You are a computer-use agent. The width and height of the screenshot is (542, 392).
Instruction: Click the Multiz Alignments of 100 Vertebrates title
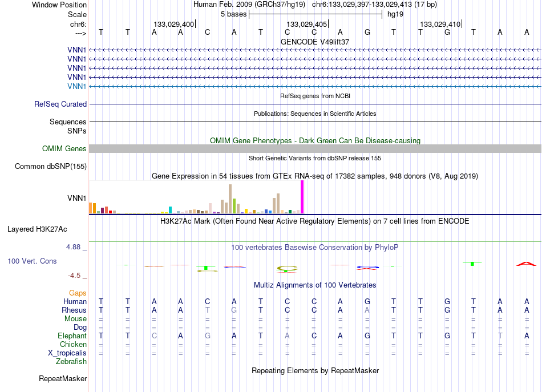[315, 285]
